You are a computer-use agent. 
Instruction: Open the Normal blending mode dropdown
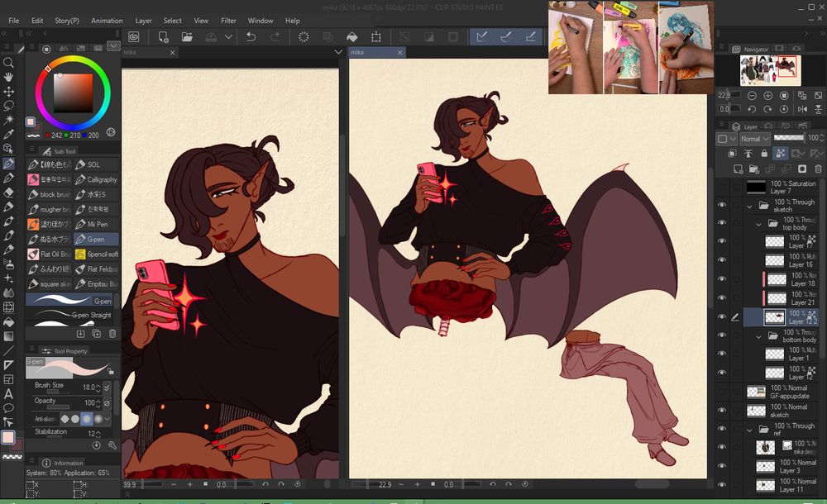[x=754, y=139]
